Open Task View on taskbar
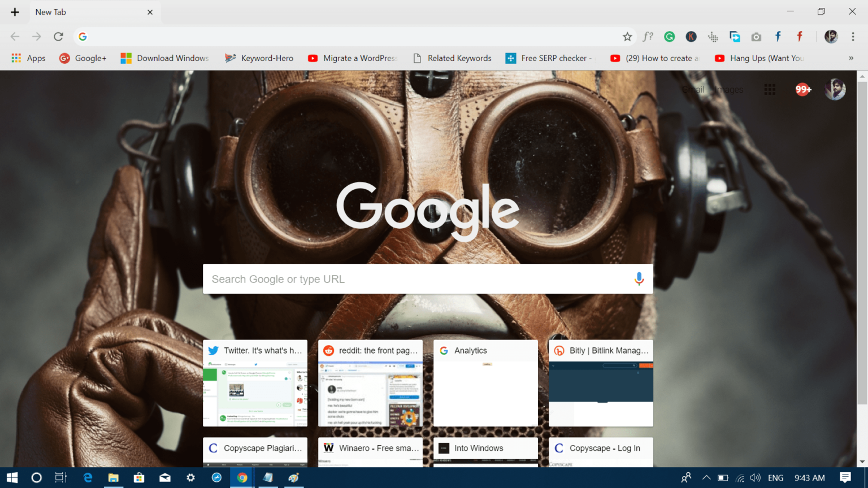This screenshot has width=868, height=488. click(61, 478)
